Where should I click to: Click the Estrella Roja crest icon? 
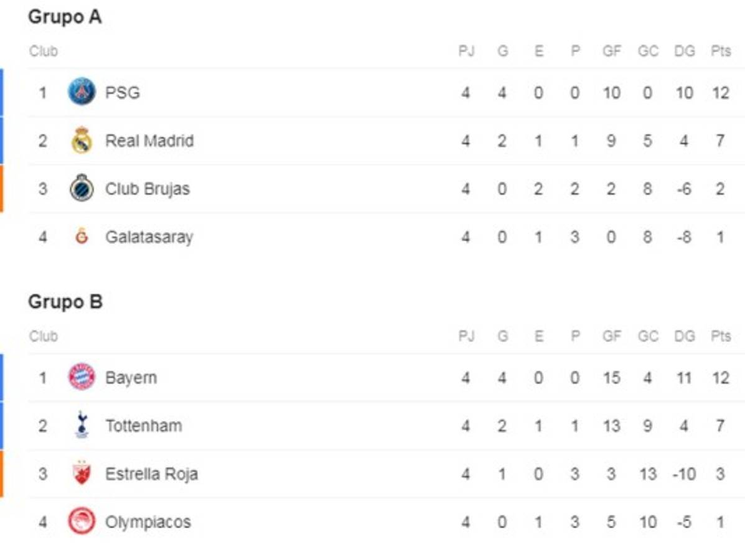[82, 474]
